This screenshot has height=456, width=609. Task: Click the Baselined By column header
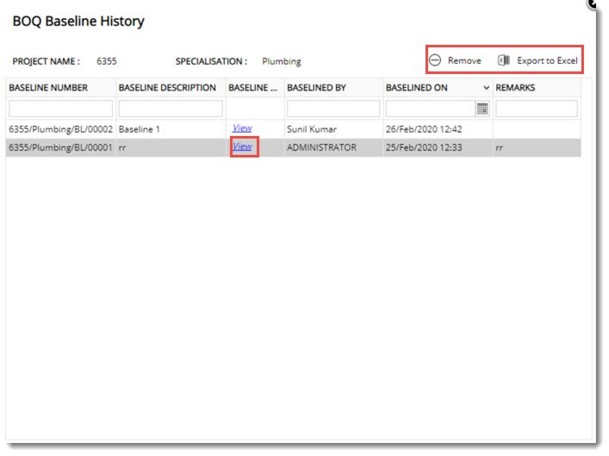(316, 88)
